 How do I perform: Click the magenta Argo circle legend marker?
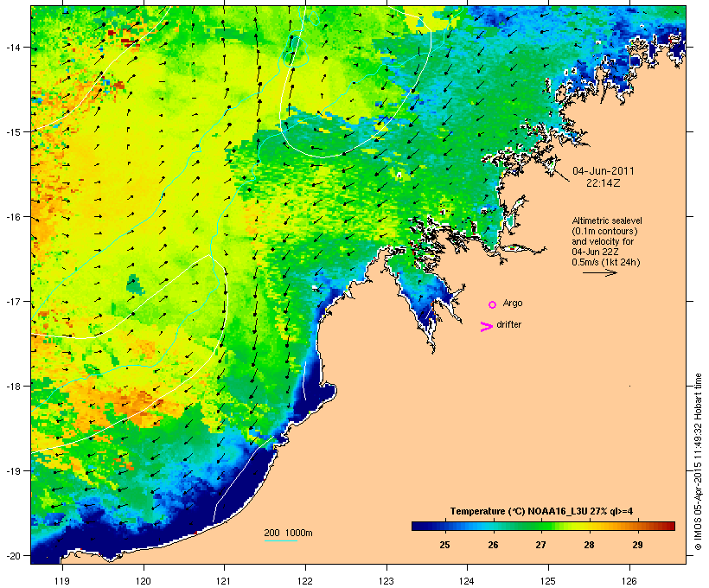pyautogui.click(x=493, y=304)
